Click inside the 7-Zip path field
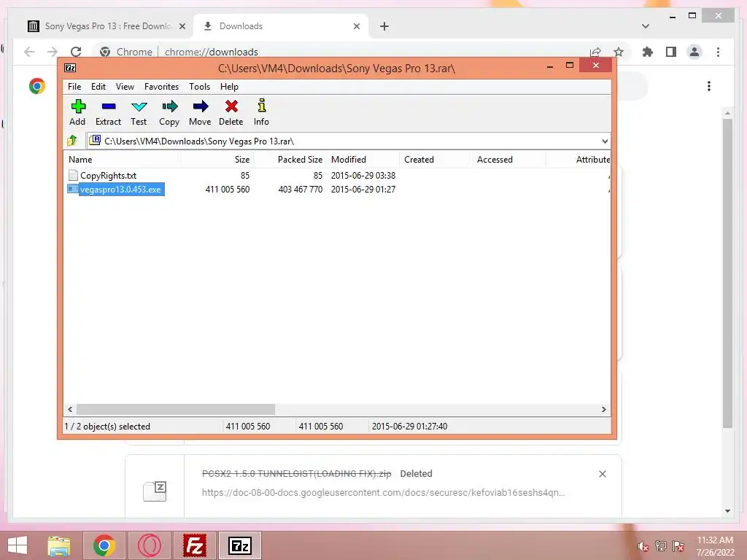The width and height of the screenshot is (747, 560). (348, 141)
